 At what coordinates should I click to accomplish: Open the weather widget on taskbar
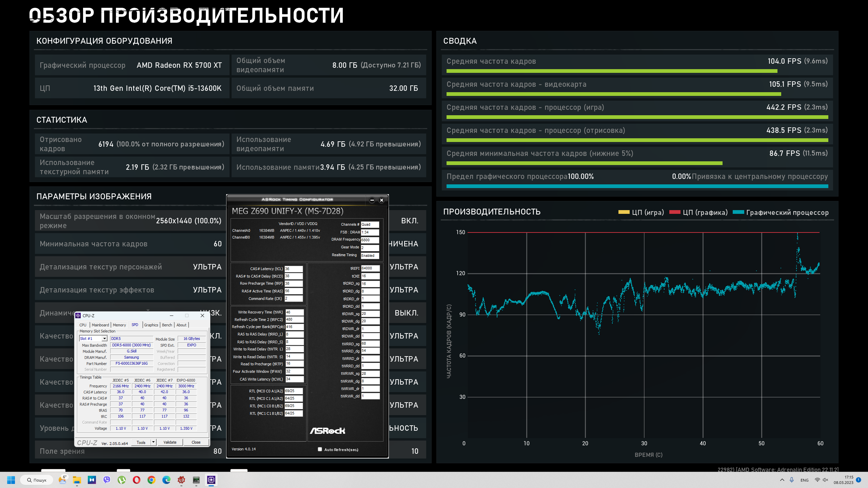click(63, 480)
